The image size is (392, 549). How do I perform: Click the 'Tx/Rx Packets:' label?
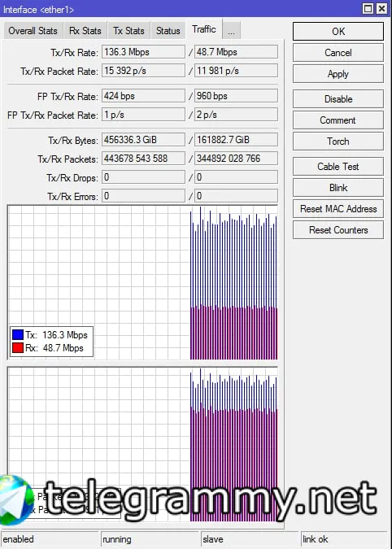pyautogui.click(x=68, y=159)
